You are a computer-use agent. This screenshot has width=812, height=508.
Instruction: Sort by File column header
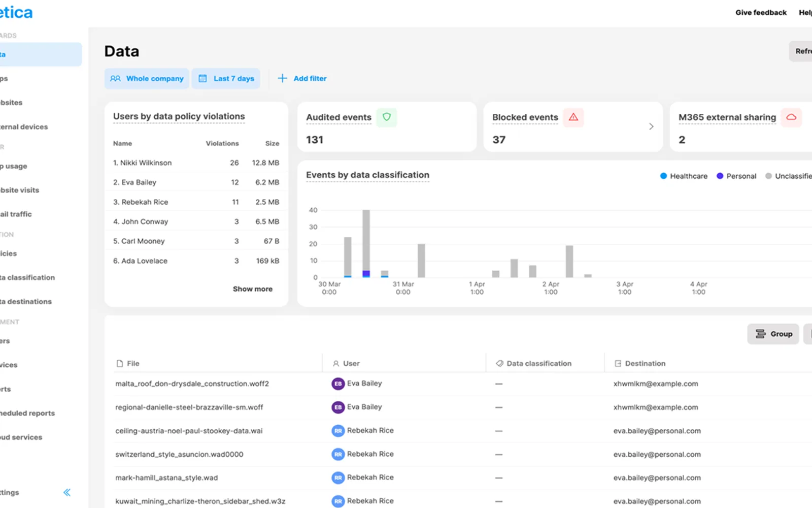[128, 364]
